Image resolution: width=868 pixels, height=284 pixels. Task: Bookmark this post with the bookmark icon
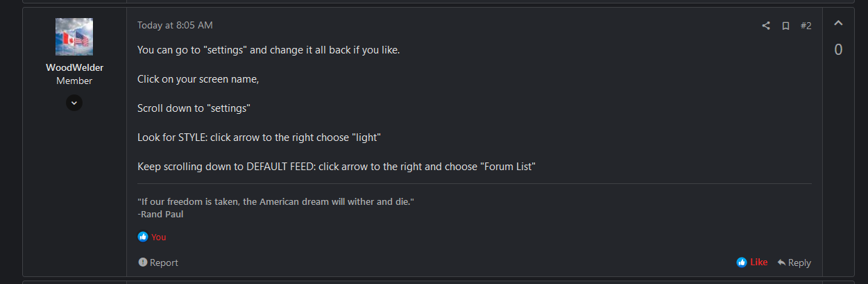(x=785, y=26)
